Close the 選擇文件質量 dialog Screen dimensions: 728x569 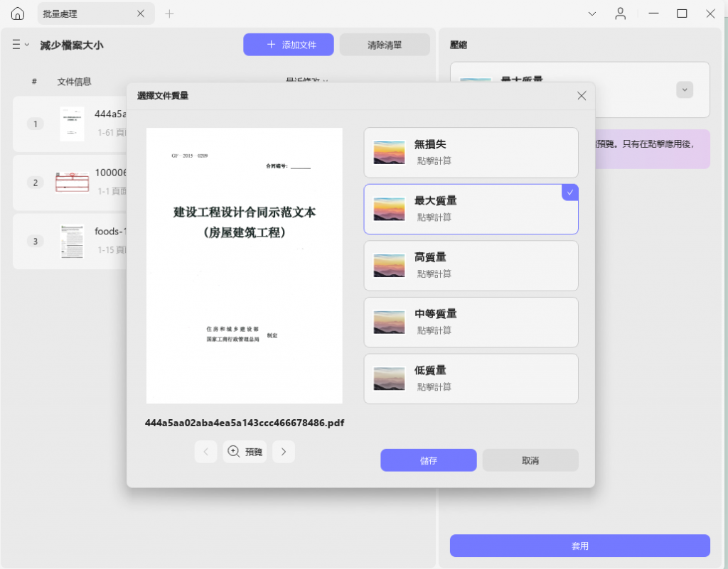click(582, 95)
